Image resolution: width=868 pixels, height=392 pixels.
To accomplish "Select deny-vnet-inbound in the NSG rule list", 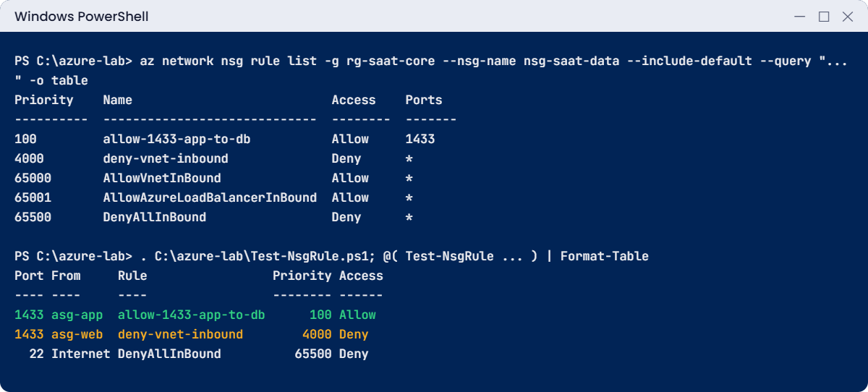I will (x=166, y=158).
